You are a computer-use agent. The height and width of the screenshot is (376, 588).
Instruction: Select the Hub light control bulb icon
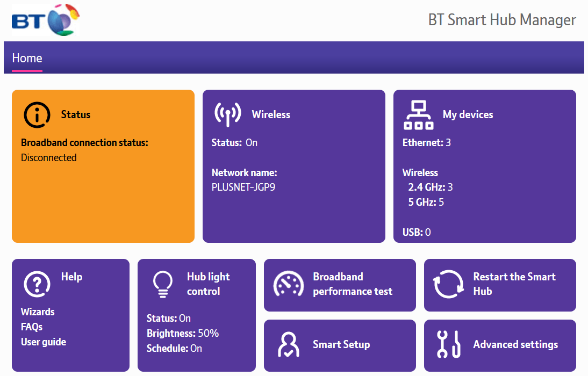tap(162, 284)
